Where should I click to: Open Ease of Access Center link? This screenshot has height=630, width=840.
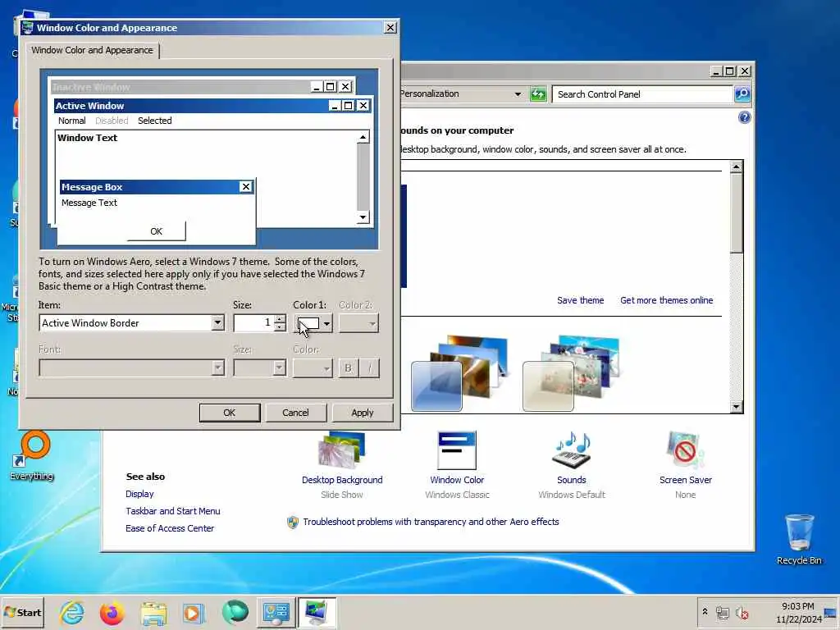pyautogui.click(x=170, y=528)
